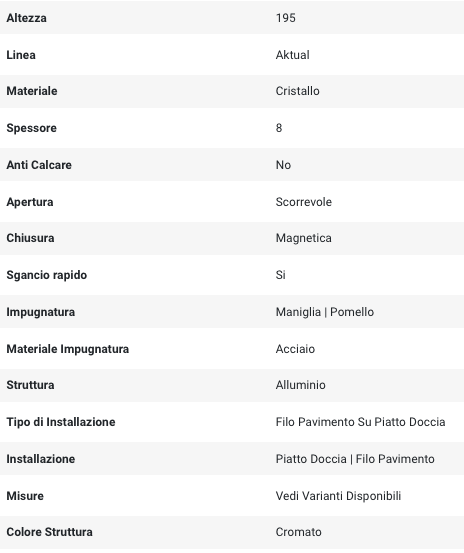Click the Aktual line value
Viewport: 464px width, 553px height.
293,55
